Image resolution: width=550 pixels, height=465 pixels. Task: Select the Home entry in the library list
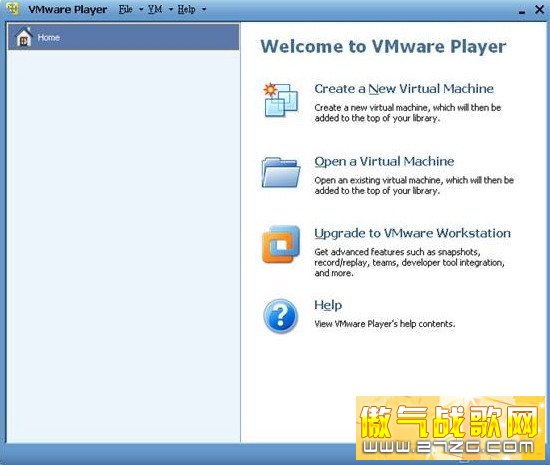point(123,37)
